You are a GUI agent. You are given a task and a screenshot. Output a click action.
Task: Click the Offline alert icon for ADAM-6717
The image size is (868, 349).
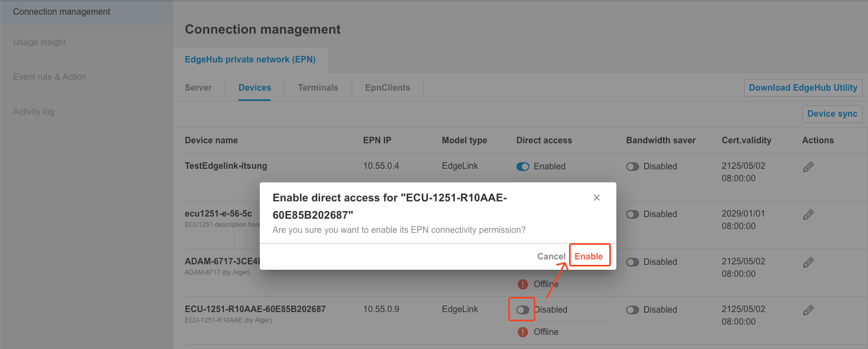tap(522, 284)
